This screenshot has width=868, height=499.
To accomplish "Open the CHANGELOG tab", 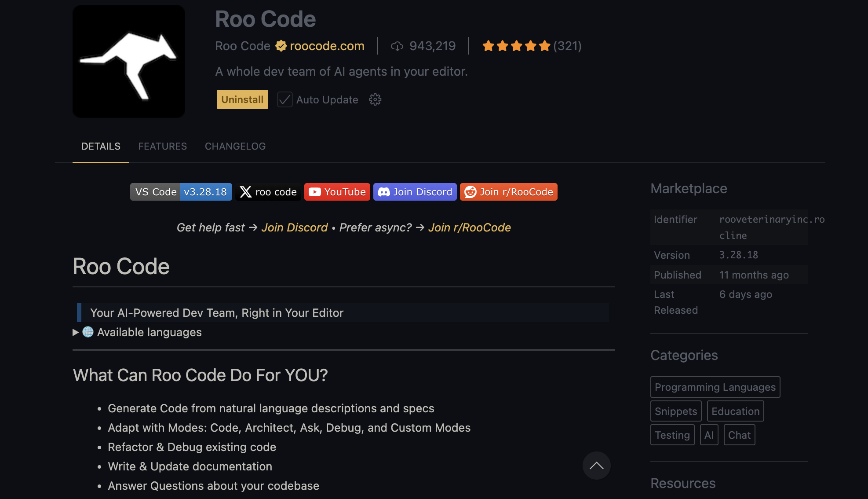I will coord(235,146).
